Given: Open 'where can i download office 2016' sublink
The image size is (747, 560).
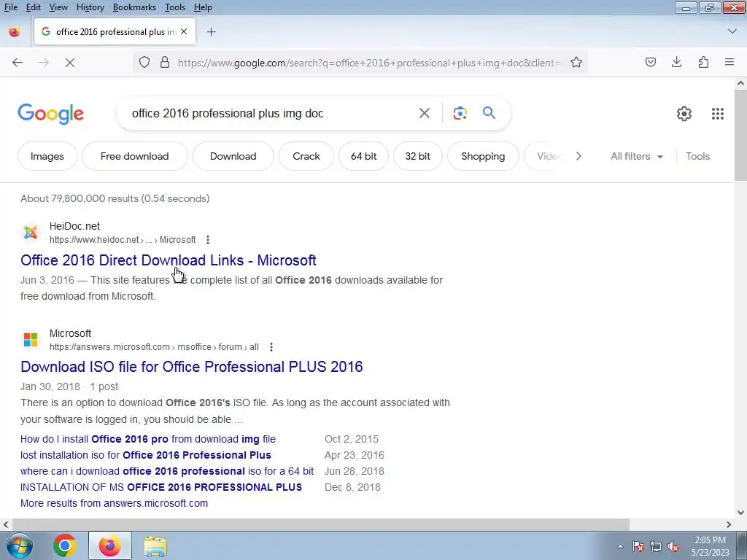Looking at the screenshot, I should click(x=167, y=472).
